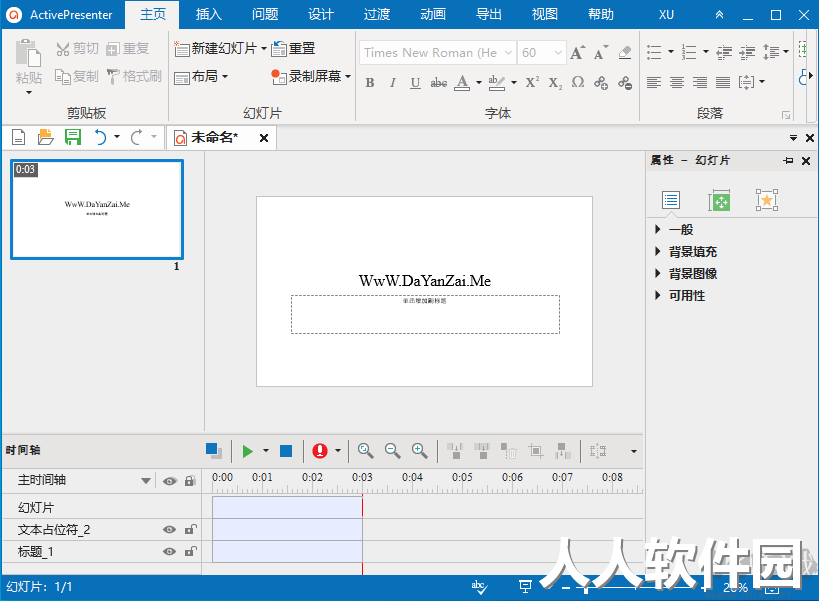Open a project using the folder icon
This screenshot has width=819, height=601.
[45, 137]
